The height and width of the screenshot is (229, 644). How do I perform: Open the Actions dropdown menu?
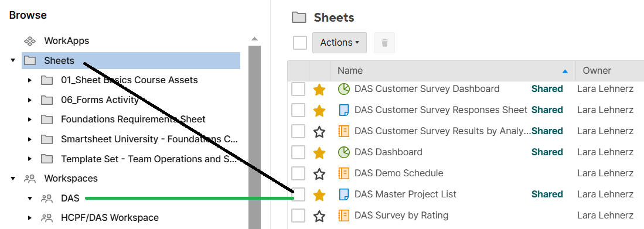coord(340,43)
